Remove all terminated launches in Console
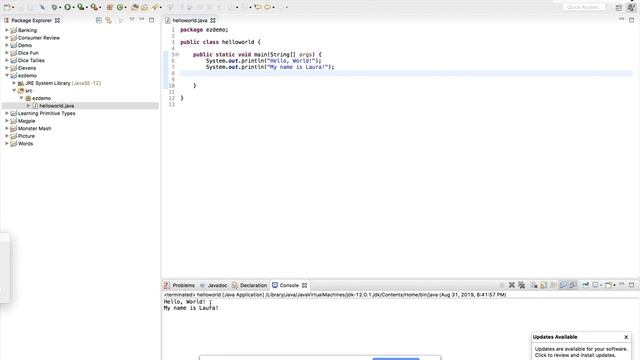The image size is (640, 360). pos(521,285)
